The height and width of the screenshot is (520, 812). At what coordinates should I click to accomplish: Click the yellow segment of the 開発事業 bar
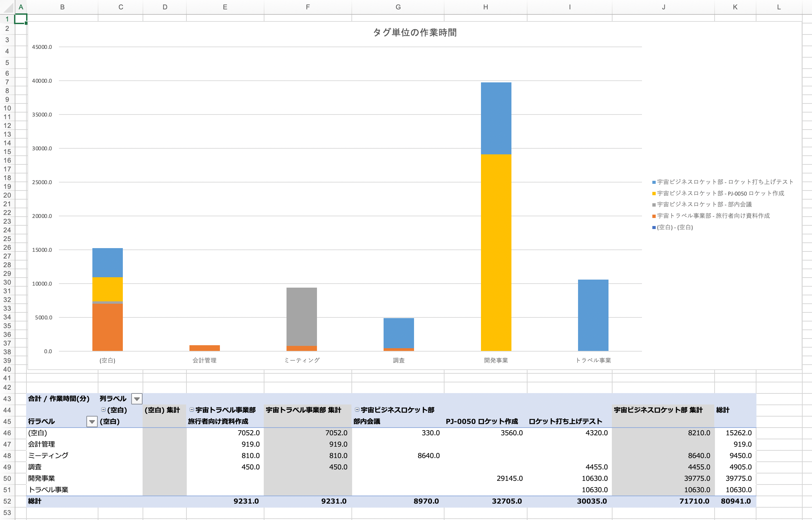click(496, 253)
